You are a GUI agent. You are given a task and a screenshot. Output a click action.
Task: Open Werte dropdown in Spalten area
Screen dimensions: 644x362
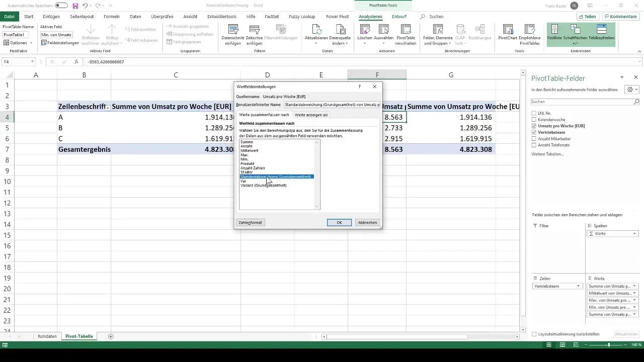pyautogui.click(x=634, y=234)
